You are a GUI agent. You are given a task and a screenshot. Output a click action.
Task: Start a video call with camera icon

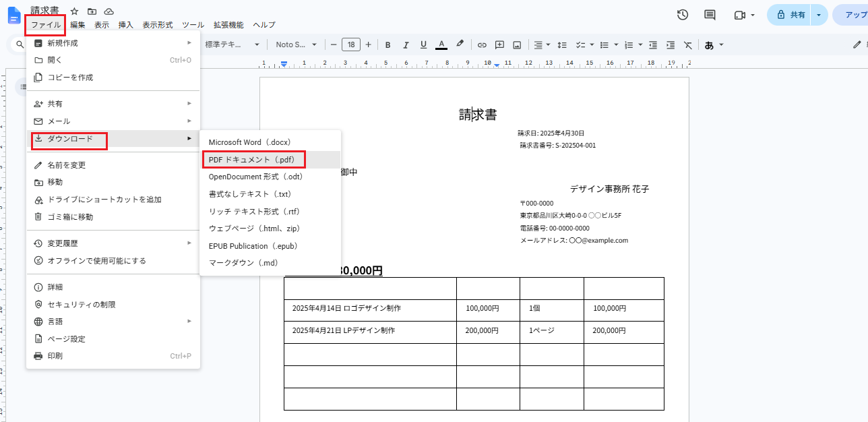coord(739,15)
